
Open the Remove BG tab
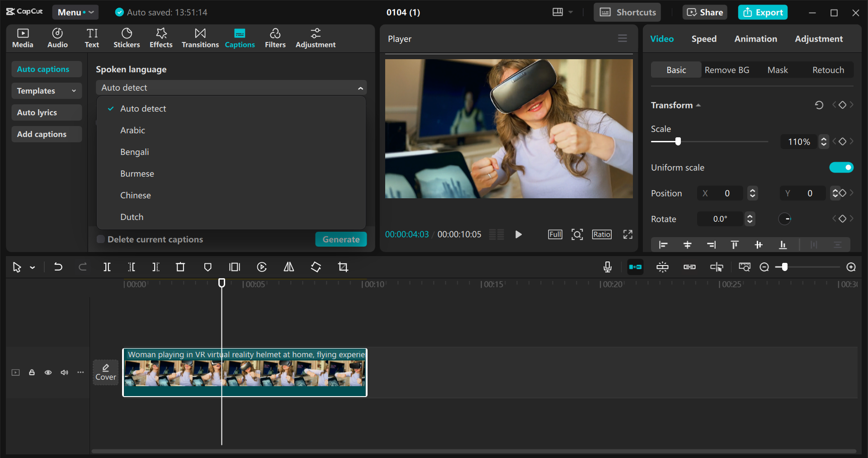[x=726, y=70]
